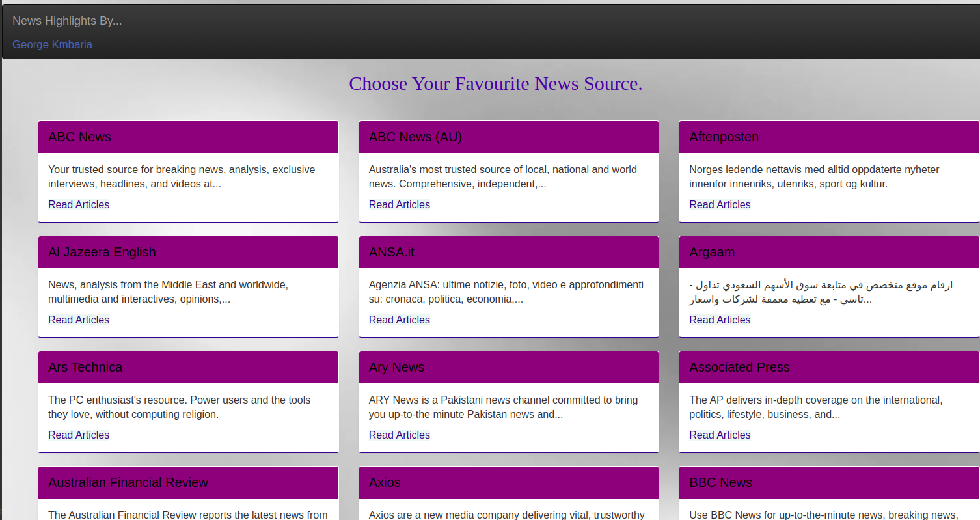
Task: Open Read Articles for ABC News (AU)
Action: [x=400, y=204]
